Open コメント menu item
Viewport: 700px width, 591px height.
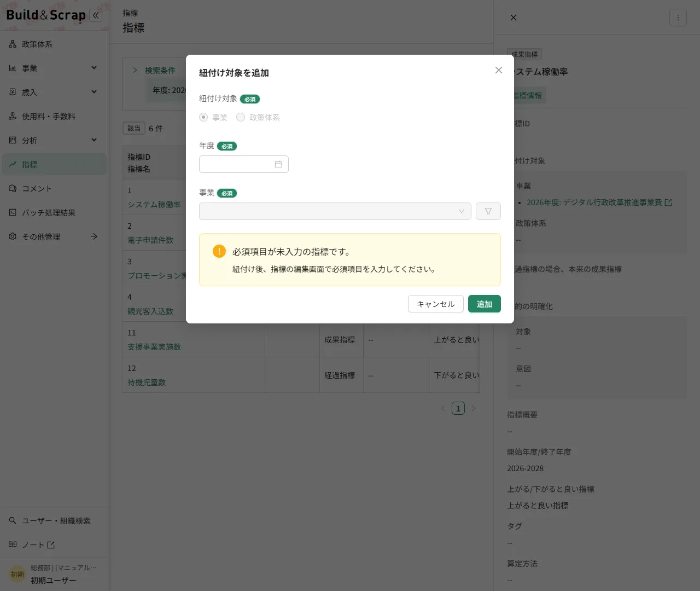click(54, 188)
